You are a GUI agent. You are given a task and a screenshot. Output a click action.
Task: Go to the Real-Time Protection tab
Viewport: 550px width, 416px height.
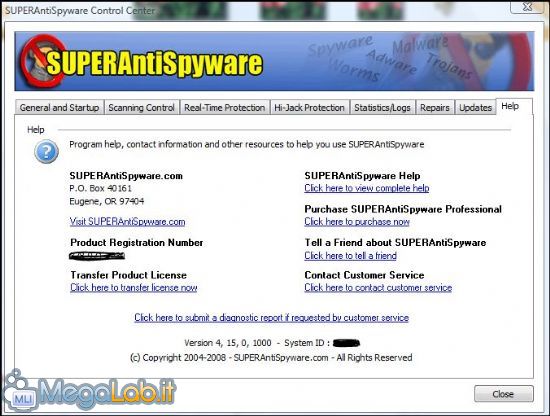point(224,108)
